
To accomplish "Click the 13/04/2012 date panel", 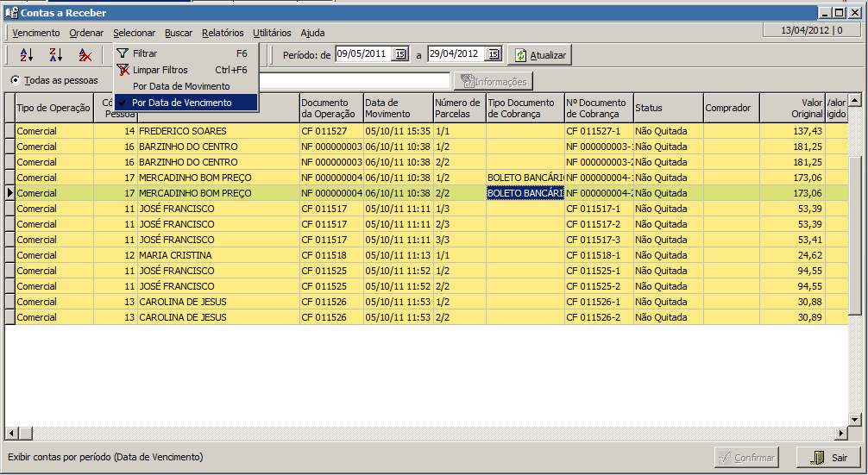I will [812, 30].
